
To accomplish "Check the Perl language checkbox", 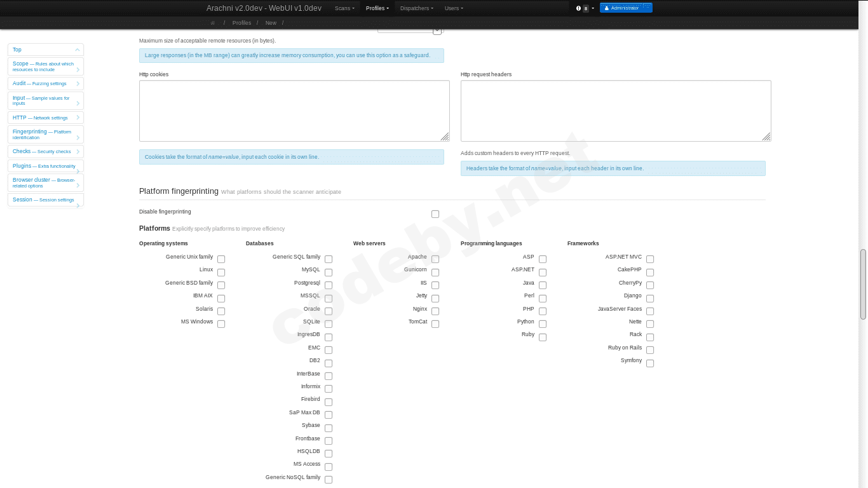I will [x=543, y=299].
